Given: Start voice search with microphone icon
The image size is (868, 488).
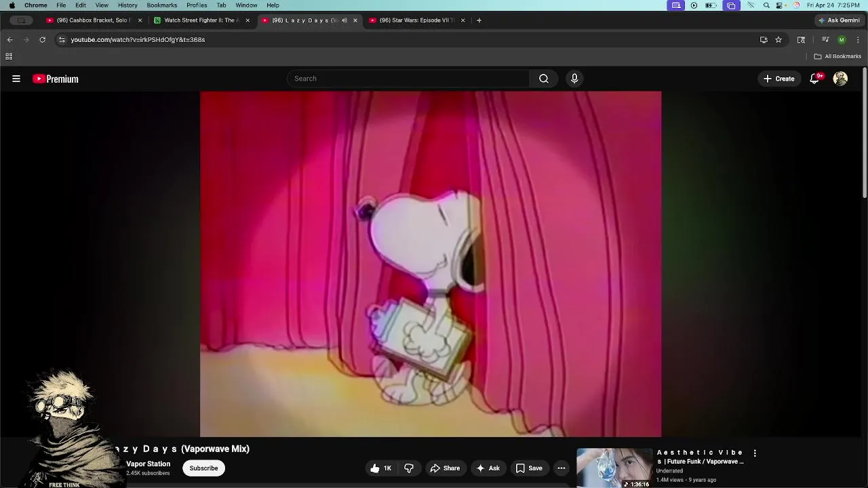Looking at the screenshot, I should tap(574, 79).
